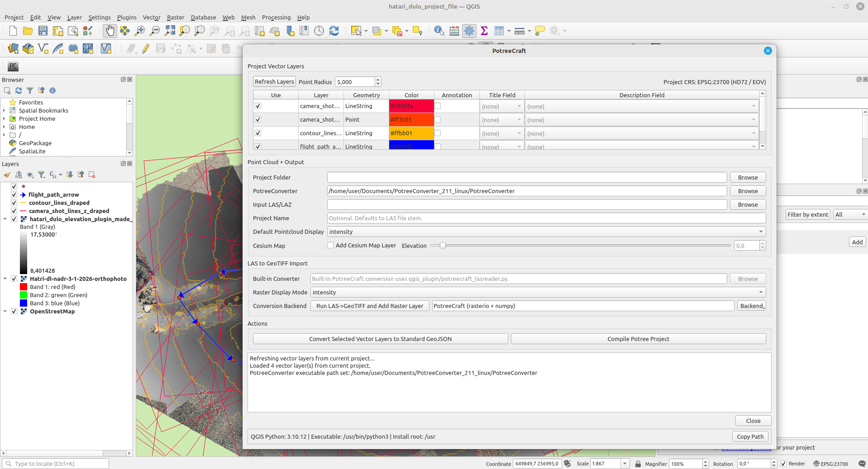
Task: Click the Refresh Layers button
Action: pos(274,81)
